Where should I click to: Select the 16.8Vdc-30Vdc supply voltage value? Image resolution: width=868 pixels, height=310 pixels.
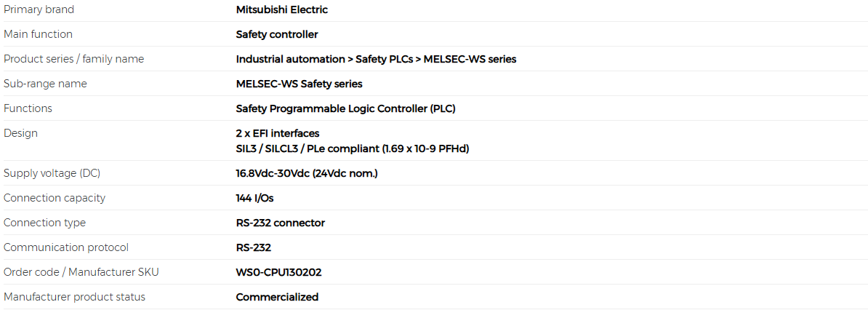click(x=307, y=174)
